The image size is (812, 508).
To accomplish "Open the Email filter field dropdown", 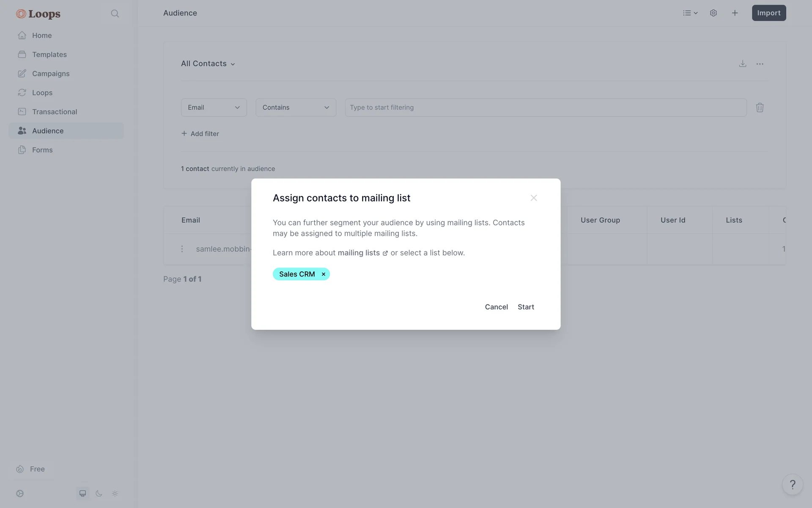I will tap(214, 108).
